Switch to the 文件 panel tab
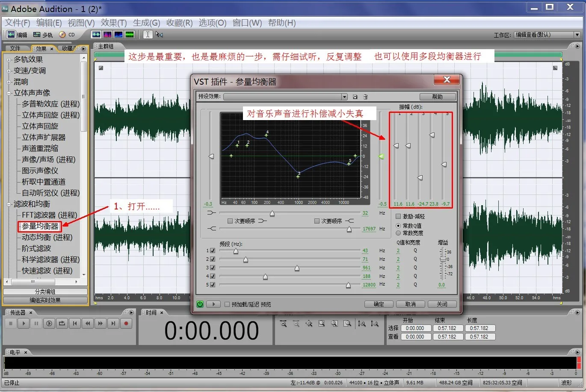The width and height of the screenshot is (586, 392). 15,48
